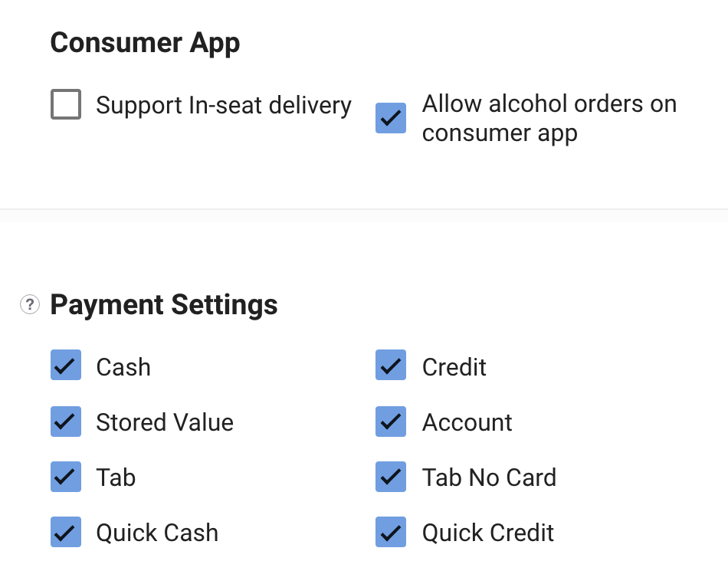Select the "Stored Value" label text
Screen dimensions: 728x561
(165, 422)
